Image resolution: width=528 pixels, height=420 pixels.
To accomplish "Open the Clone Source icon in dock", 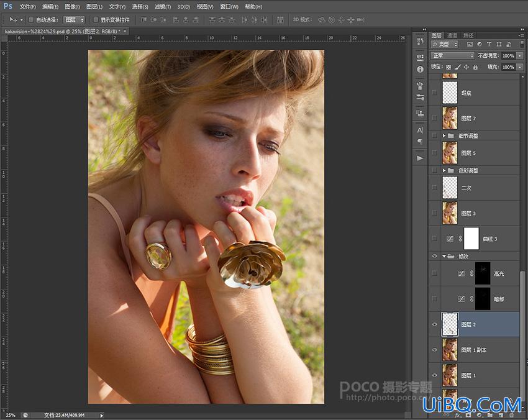I will [x=420, y=114].
